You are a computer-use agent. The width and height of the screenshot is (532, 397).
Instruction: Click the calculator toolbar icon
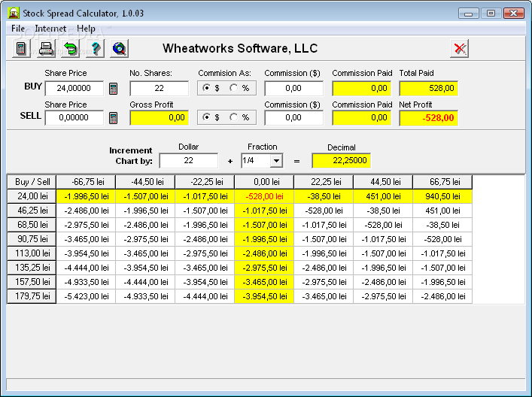(21, 48)
